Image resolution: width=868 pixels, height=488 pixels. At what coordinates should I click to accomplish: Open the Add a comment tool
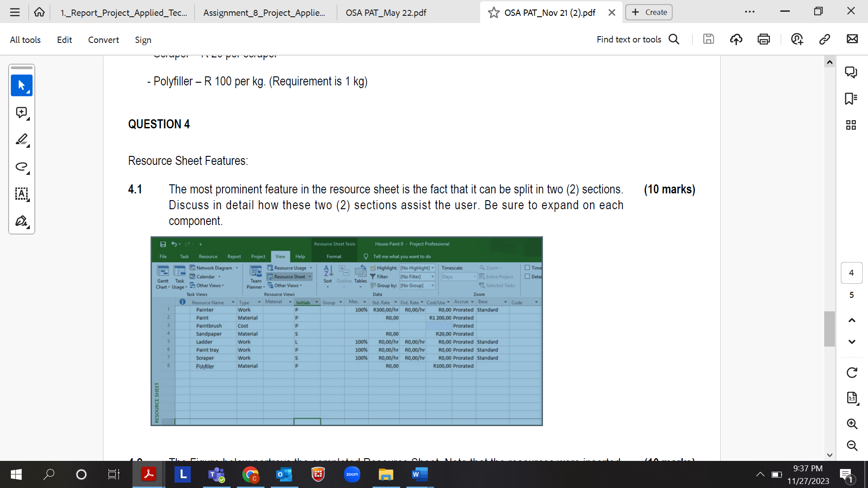(x=22, y=113)
